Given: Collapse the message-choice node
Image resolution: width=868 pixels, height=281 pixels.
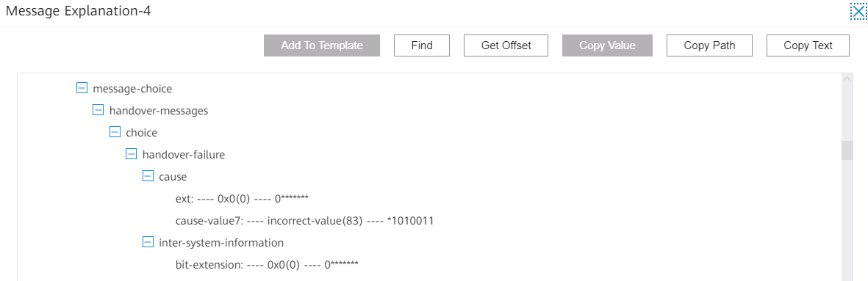Looking at the screenshot, I should (x=82, y=88).
